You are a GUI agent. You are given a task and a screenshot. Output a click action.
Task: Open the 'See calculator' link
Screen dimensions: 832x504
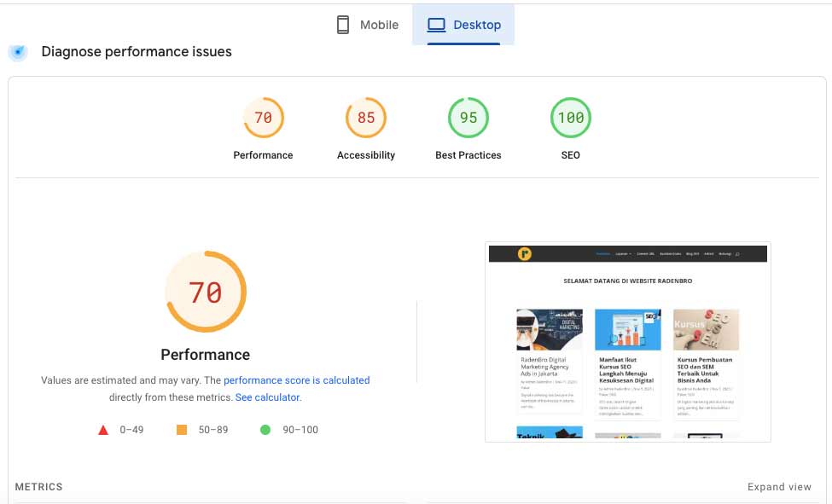pos(267,397)
